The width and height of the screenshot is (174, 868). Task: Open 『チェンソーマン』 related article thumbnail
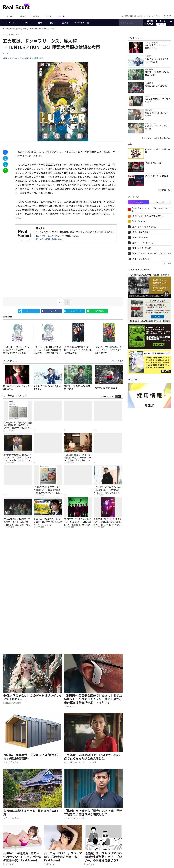(x=109, y=333)
